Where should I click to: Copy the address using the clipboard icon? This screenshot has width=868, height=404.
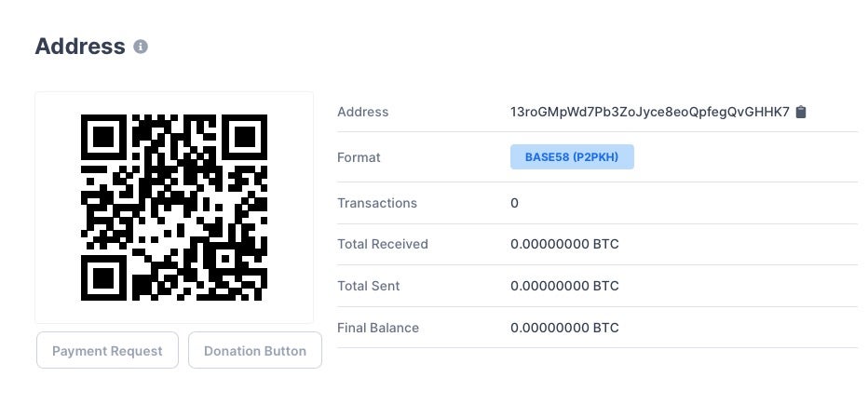(x=801, y=112)
